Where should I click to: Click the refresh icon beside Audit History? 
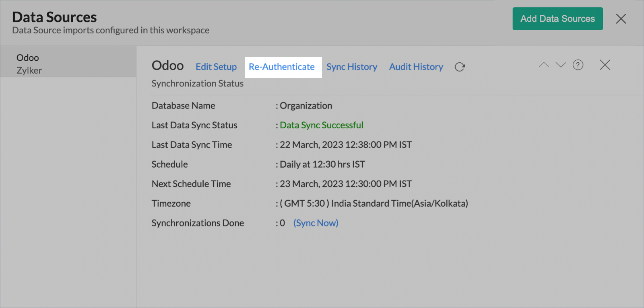coord(460,67)
